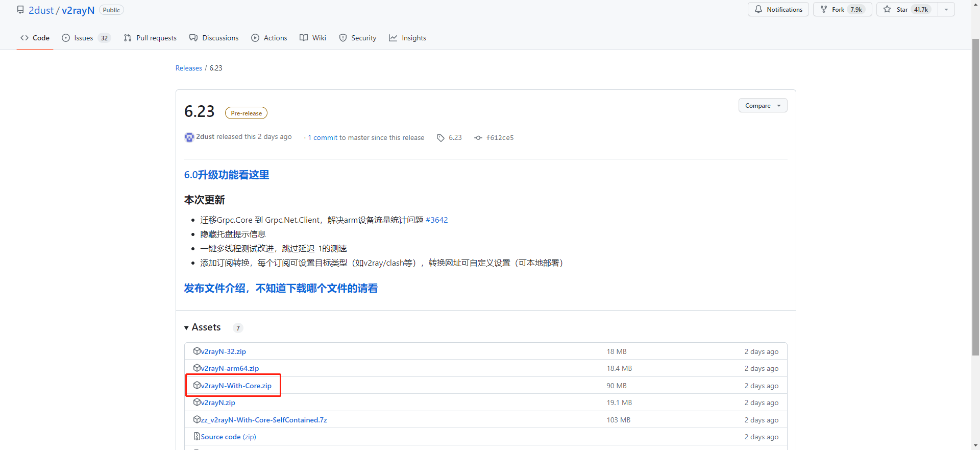980x450 pixels.
Task: Click the package icon for zz_v2rayN-With-Core-SelfContained.7z
Action: (197, 419)
